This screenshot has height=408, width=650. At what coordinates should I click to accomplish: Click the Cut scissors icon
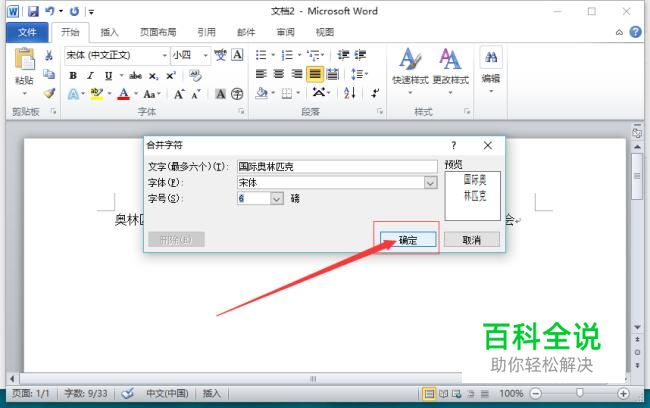pyautogui.click(x=49, y=55)
